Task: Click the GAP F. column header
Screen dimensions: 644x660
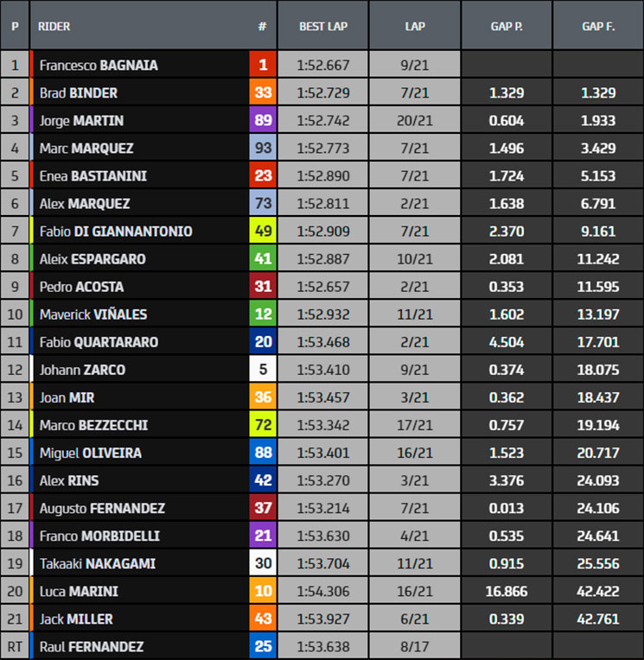Action: [598, 27]
